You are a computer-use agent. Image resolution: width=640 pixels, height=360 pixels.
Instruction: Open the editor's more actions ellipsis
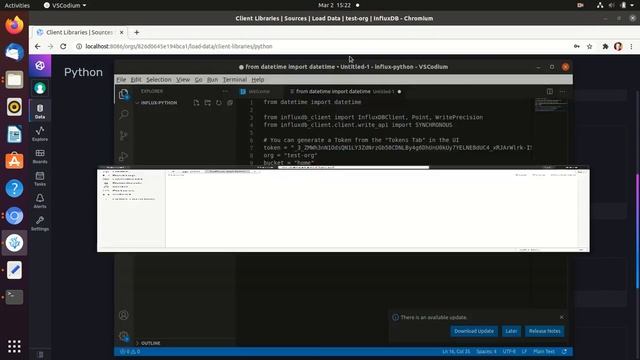(x=563, y=91)
